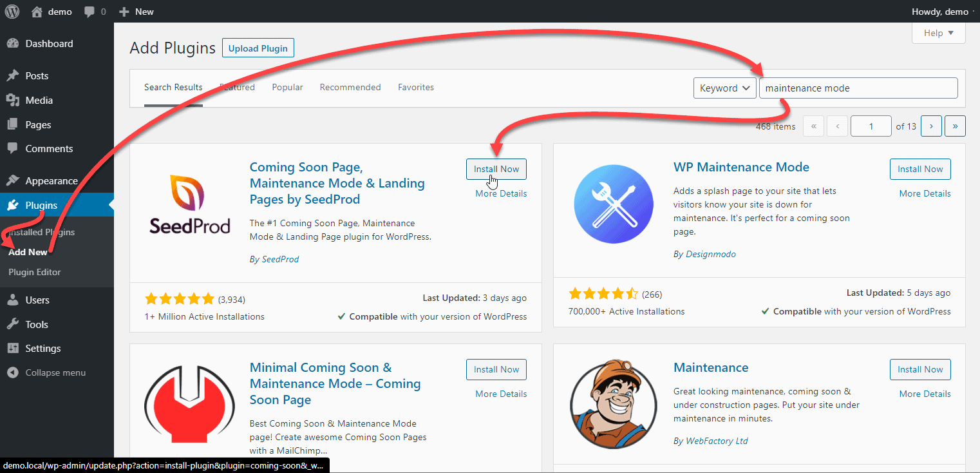The image size is (980, 473).
Task: Go to the next results page arrow
Action: point(931,126)
